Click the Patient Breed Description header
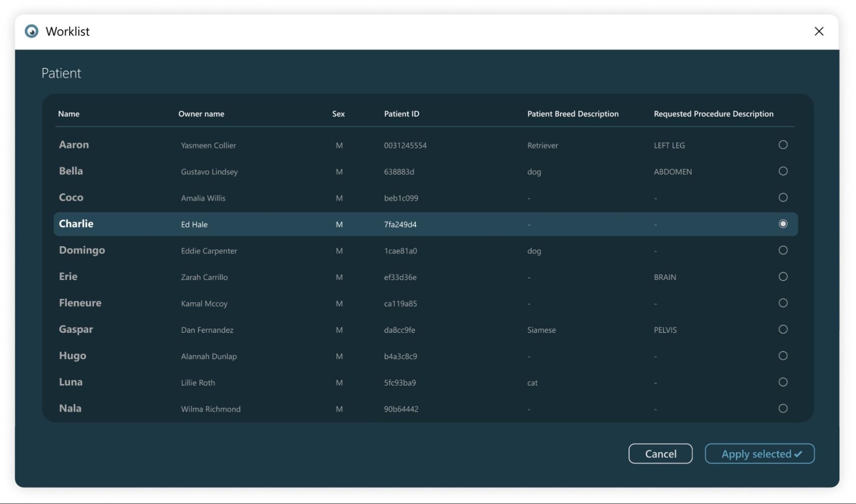The height and width of the screenshot is (504, 856). pyautogui.click(x=573, y=114)
